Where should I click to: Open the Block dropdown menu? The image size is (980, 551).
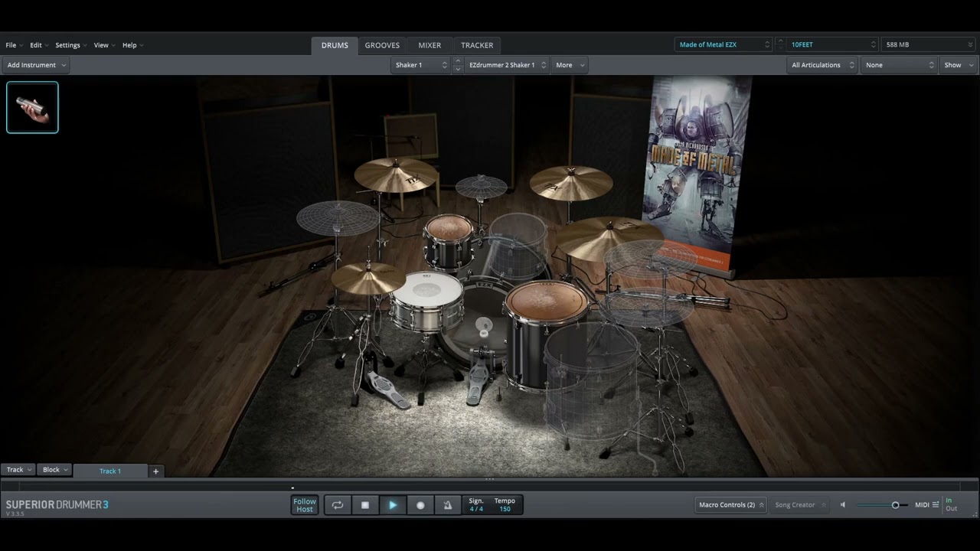(55, 470)
